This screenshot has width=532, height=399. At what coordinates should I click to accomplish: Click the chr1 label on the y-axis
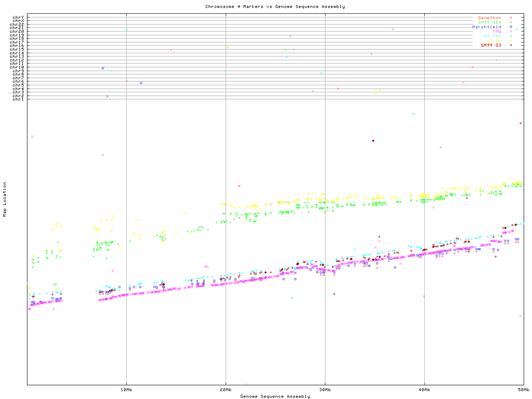pos(18,99)
